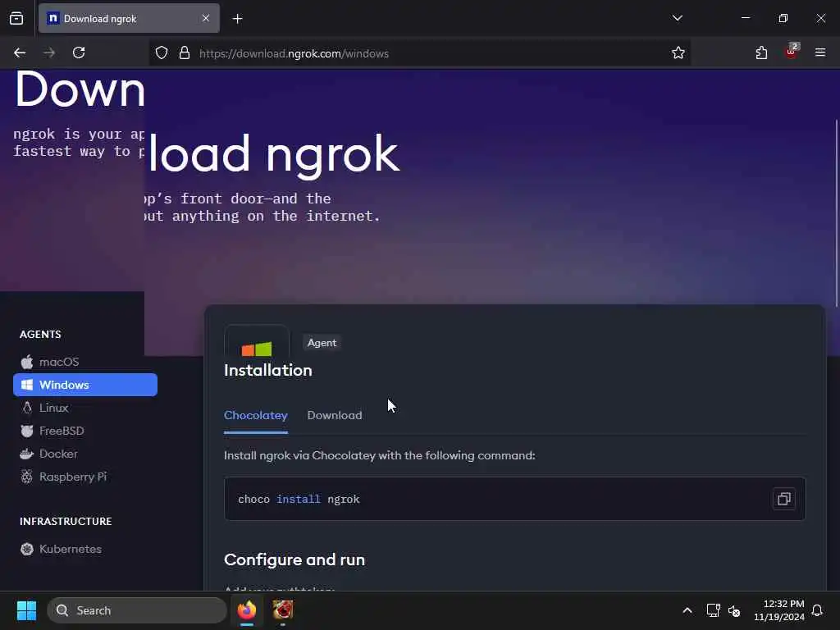Click the Agent badge label
The width and height of the screenshot is (840, 630).
pyautogui.click(x=322, y=343)
